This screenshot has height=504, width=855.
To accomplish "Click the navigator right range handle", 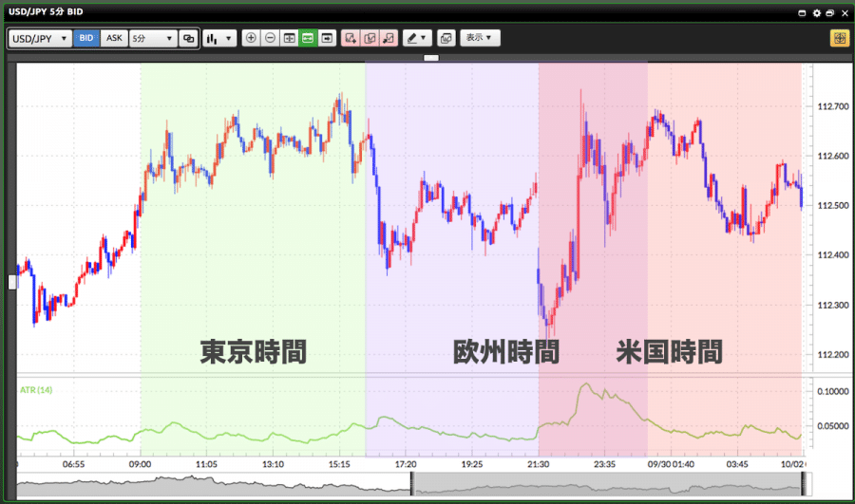I will (803, 483).
